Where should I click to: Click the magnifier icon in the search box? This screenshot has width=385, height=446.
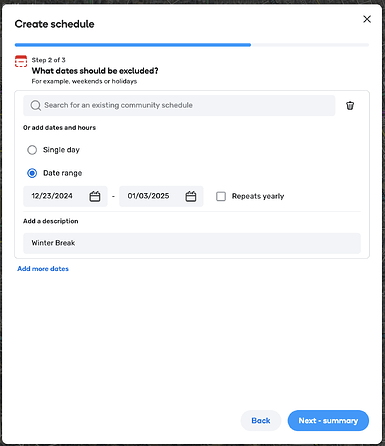tap(36, 105)
